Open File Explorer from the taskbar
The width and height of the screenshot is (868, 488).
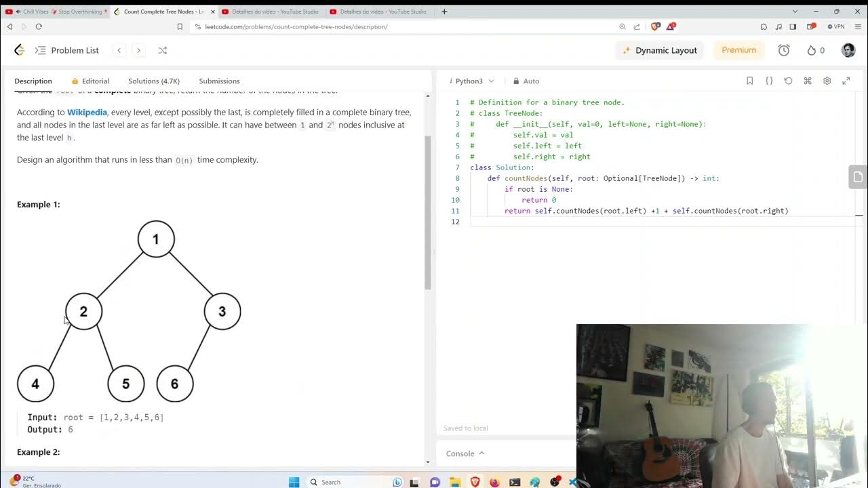tap(455, 482)
